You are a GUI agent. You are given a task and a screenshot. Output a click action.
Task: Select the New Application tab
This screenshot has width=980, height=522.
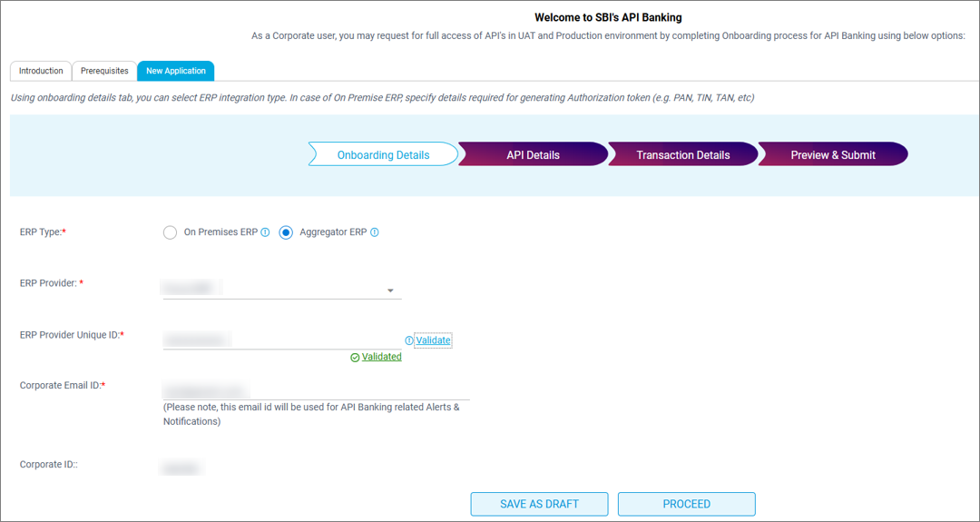(x=176, y=71)
